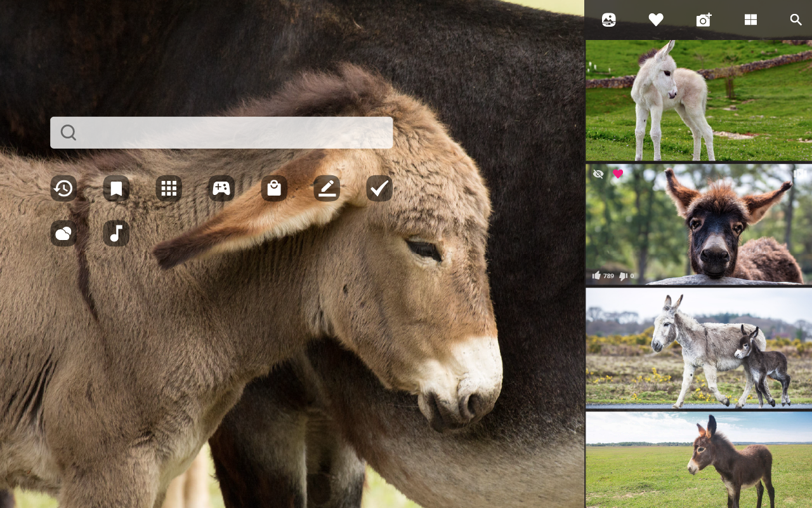Open the music note shortcut
The image size is (812, 508).
(x=116, y=234)
